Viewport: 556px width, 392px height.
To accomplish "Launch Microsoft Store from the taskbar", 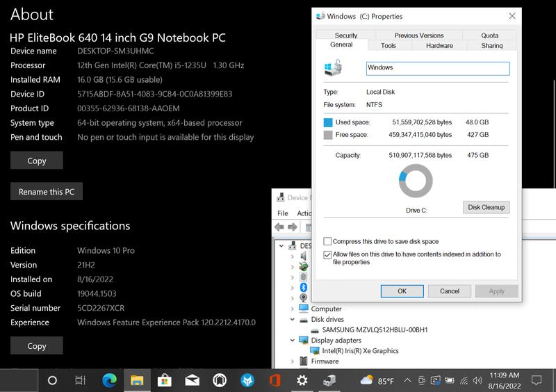I will (165, 380).
